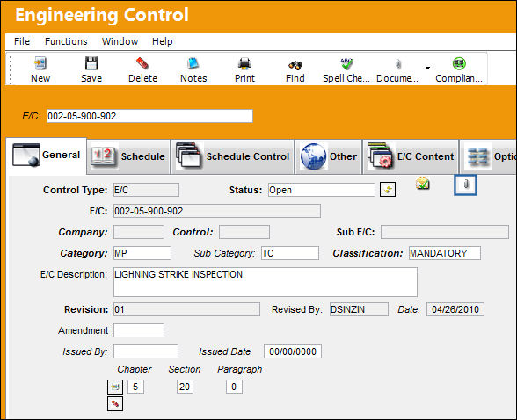The width and height of the screenshot is (517, 420).
Task: Open the E/C Content tab
Action: coord(411,156)
